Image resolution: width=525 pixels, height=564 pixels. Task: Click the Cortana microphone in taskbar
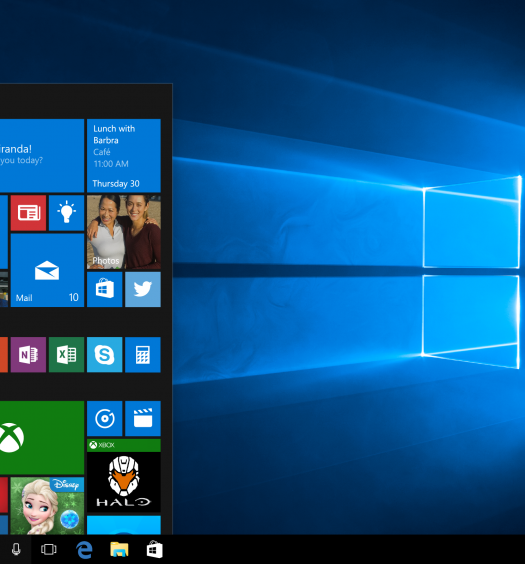[x=16, y=549]
